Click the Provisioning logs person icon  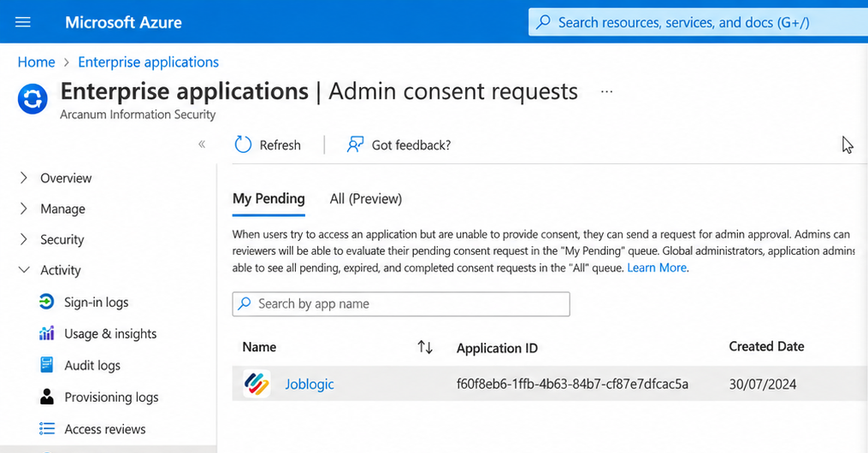click(47, 396)
